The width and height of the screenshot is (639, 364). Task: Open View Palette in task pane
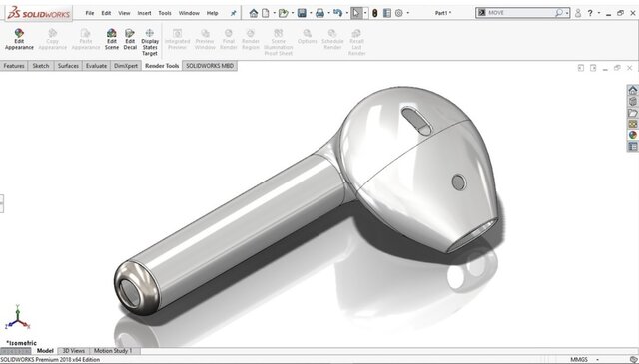[632, 124]
